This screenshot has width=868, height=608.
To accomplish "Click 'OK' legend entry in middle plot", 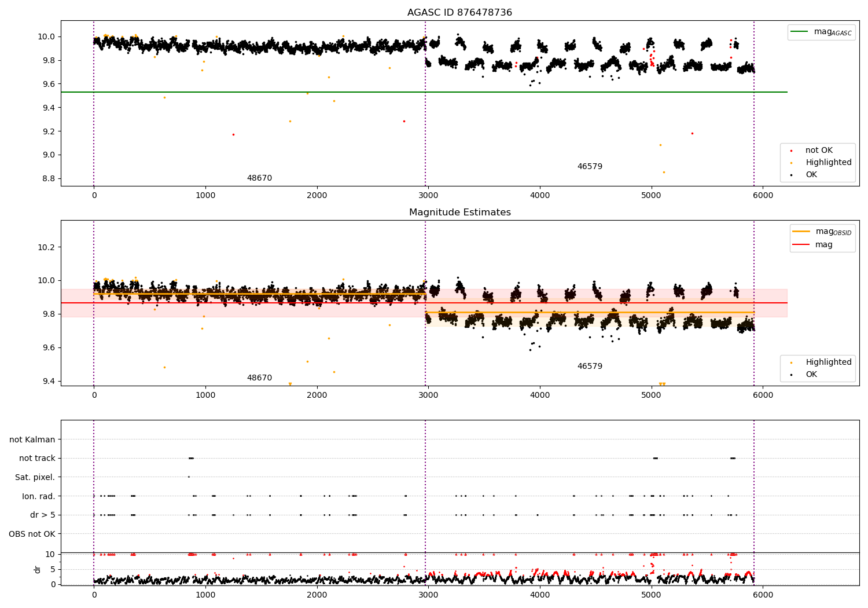I will [x=804, y=375].
